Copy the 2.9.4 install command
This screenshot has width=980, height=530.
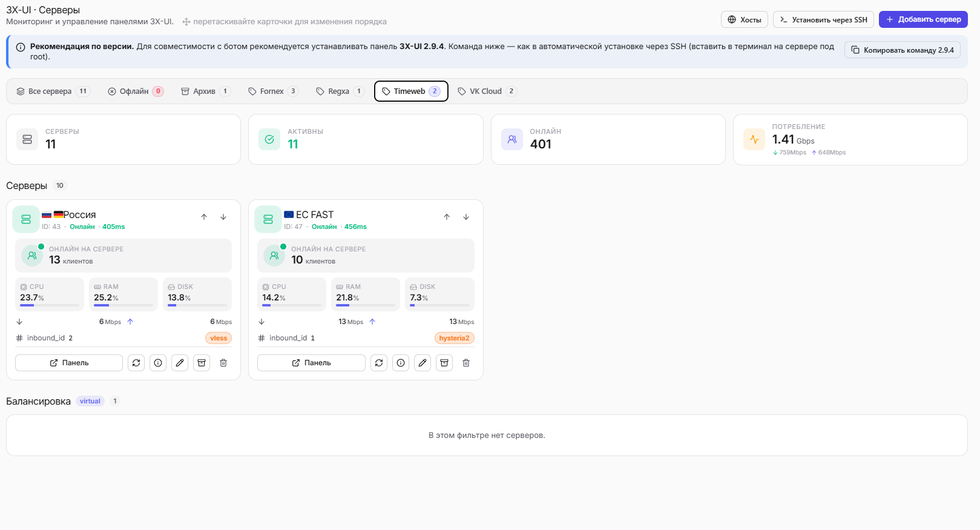point(902,50)
